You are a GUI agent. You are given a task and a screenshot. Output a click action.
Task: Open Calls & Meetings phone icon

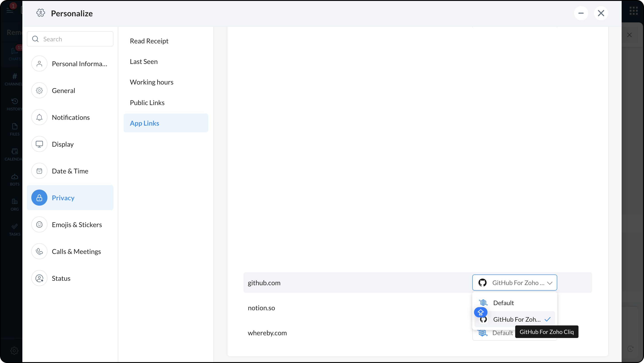tap(39, 251)
